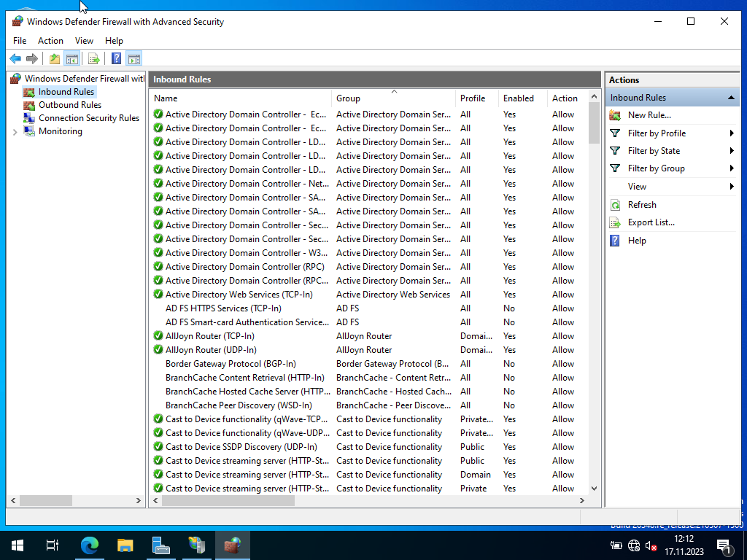The image size is (747, 560).
Task: Open the notification center icon
Action: point(724,547)
